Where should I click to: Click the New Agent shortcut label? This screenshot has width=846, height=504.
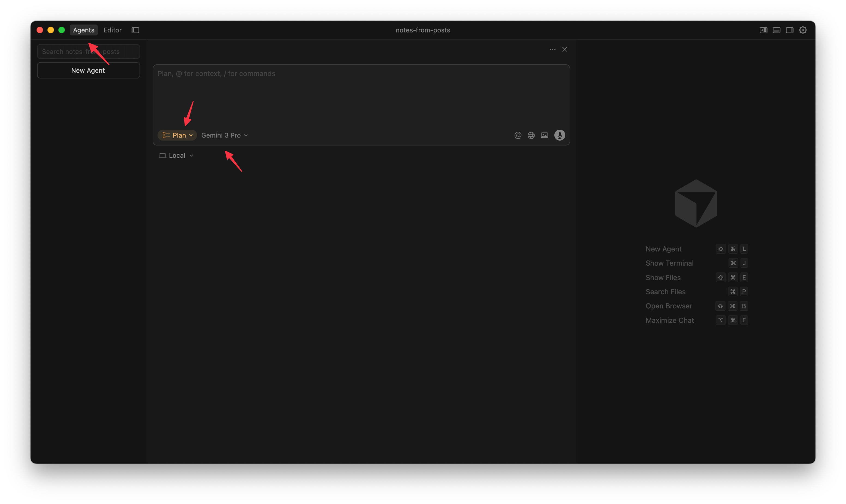click(663, 249)
